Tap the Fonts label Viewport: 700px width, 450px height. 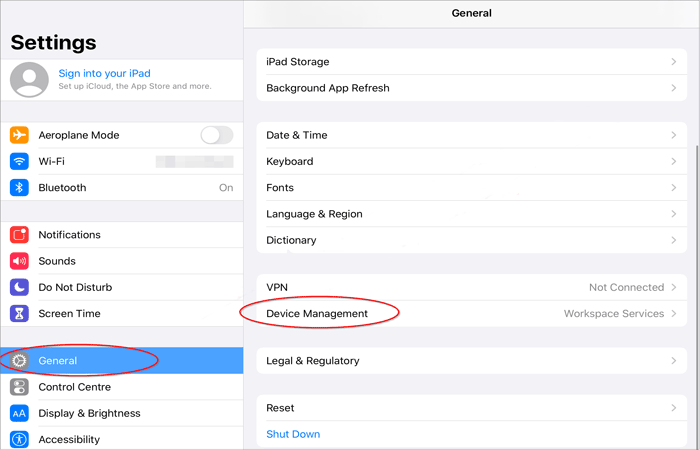point(280,188)
